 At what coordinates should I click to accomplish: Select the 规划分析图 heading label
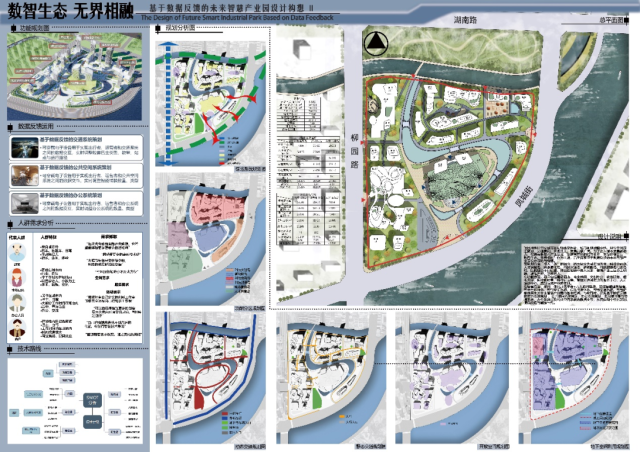click(181, 29)
